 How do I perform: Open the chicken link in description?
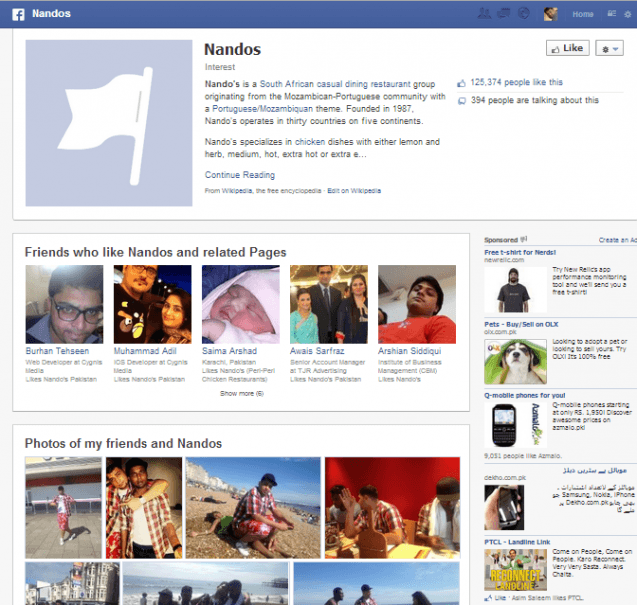tap(310, 142)
